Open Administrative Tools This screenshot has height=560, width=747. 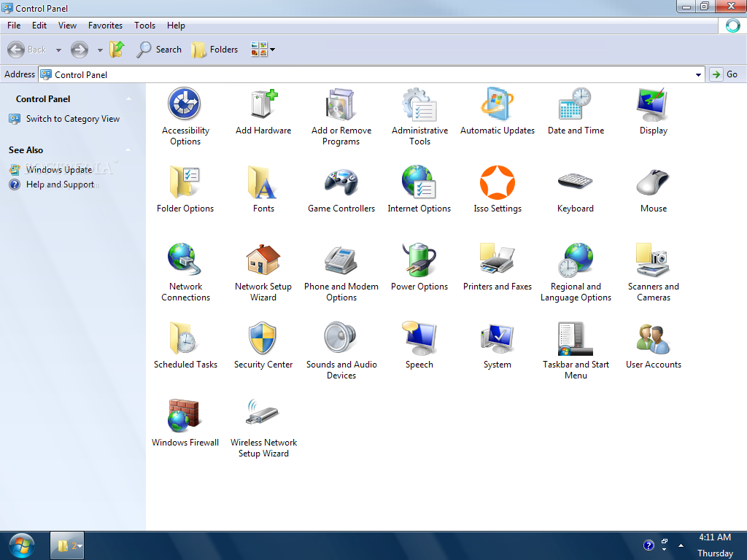(419, 116)
